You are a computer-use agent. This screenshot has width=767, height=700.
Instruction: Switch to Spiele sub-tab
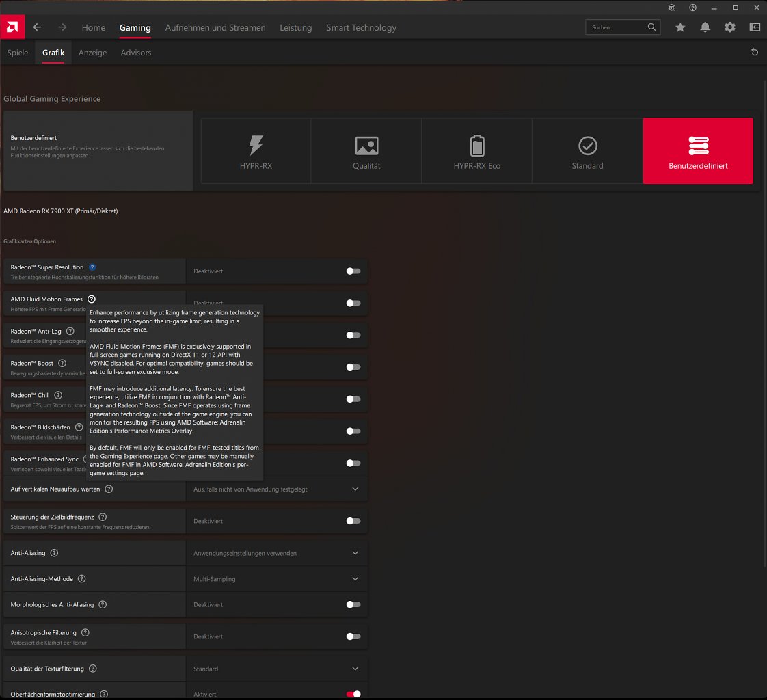click(x=18, y=53)
